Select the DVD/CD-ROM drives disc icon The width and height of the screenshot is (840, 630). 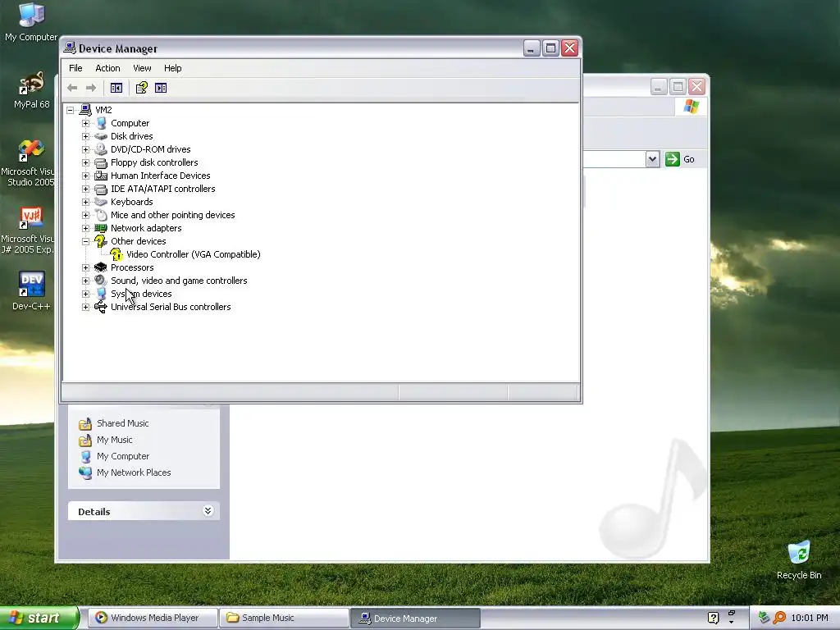click(101, 149)
